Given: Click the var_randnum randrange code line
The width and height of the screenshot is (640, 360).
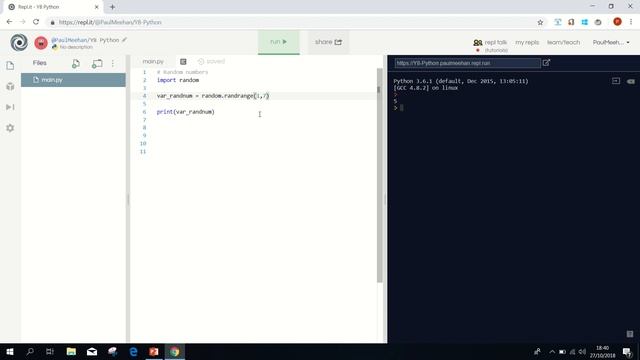Looking at the screenshot, I should point(213,96).
